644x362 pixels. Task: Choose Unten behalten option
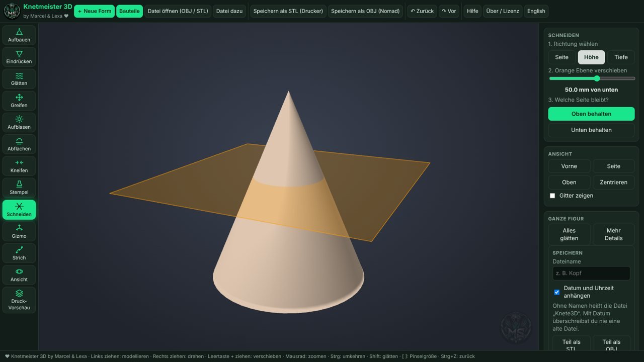point(591,130)
